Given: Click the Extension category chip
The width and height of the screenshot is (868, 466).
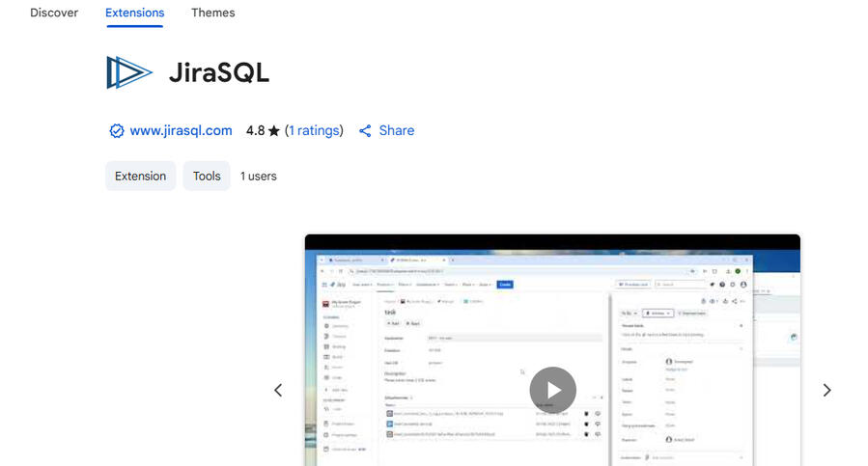Looking at the screenshot, I should [x=141, y=176].
